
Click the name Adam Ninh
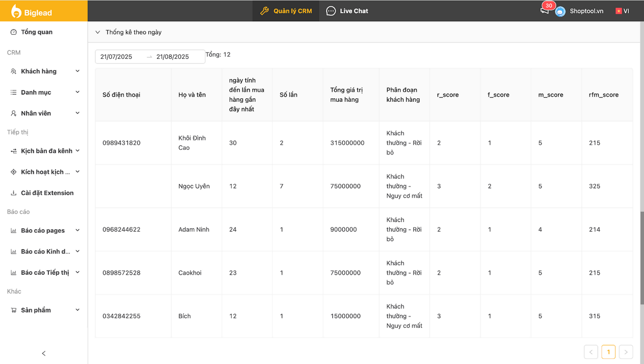pos(194,229)
